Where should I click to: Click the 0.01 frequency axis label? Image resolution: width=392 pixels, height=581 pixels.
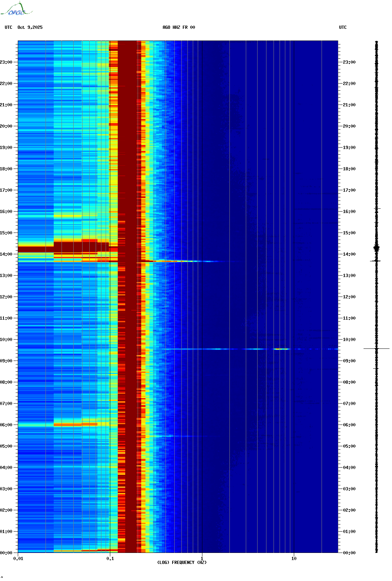tap(18, 559)
